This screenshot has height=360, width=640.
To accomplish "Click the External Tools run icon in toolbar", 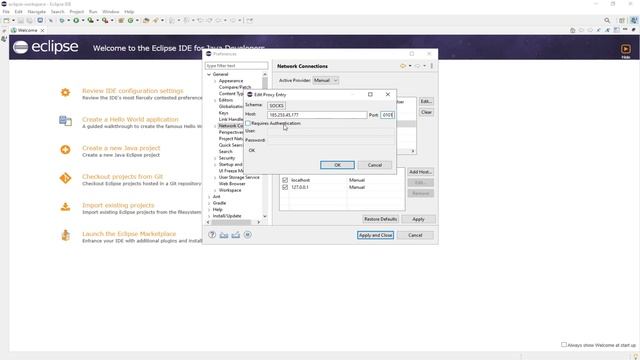I will point(105,20).
